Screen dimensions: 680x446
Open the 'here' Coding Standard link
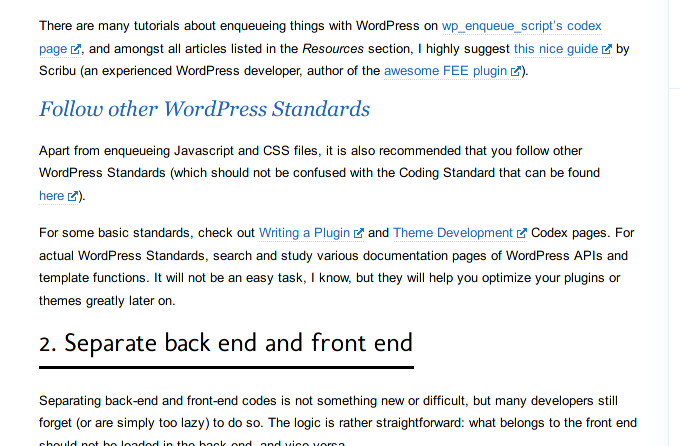(x=52, y=196)
